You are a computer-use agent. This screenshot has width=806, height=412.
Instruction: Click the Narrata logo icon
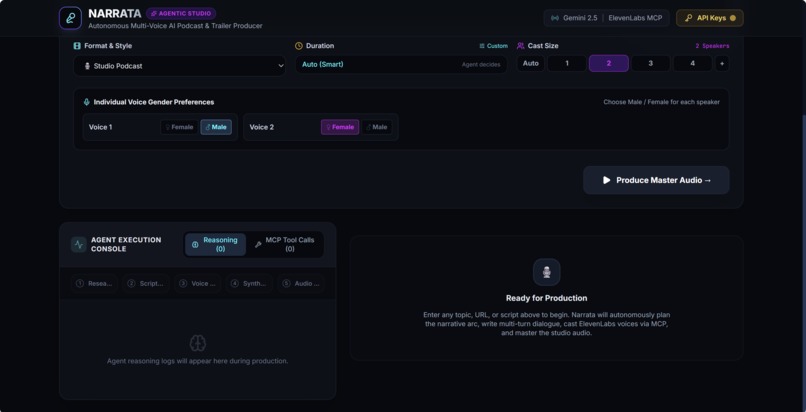[x=70, y=18]
